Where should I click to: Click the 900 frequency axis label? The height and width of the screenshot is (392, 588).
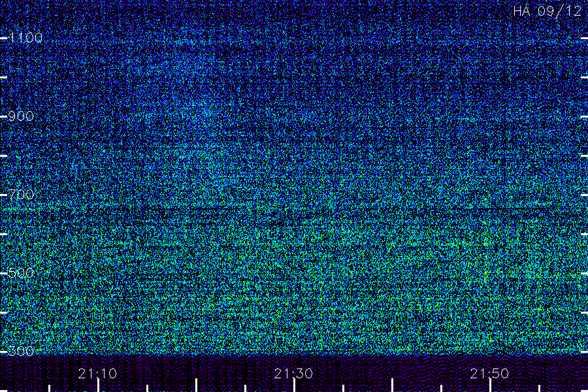coord(21,116)
